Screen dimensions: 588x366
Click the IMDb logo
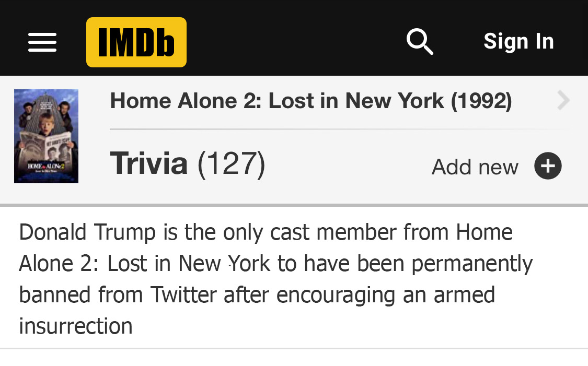tap(136, 42)
